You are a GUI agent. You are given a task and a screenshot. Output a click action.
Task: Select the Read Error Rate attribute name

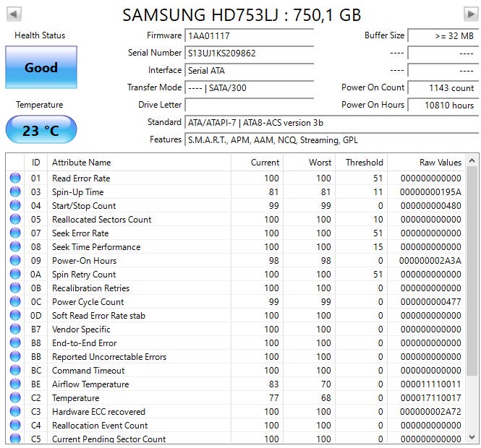click(x=81, y=178)
